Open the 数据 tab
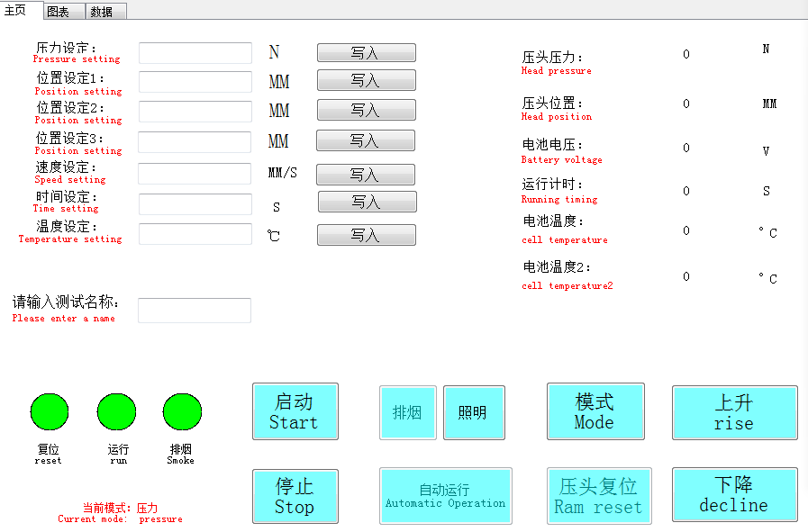808x532 pixels. 105,12
